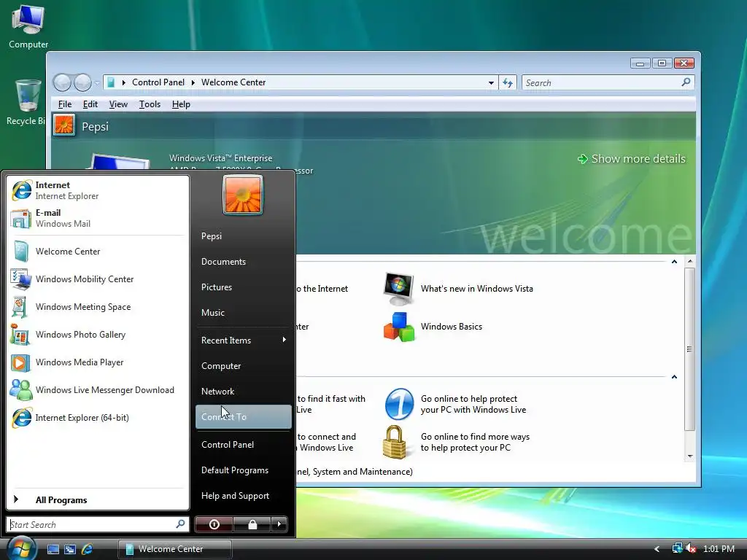747x560 pixels.
Task: Start Windows Photo Gallery
Action: (97, 334)
